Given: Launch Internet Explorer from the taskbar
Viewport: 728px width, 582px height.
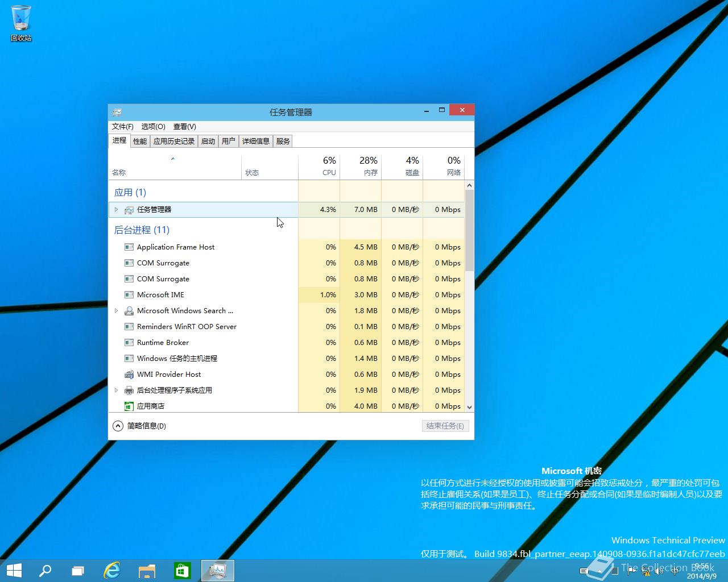Looking at the screenshot, I should click(112, 571).
